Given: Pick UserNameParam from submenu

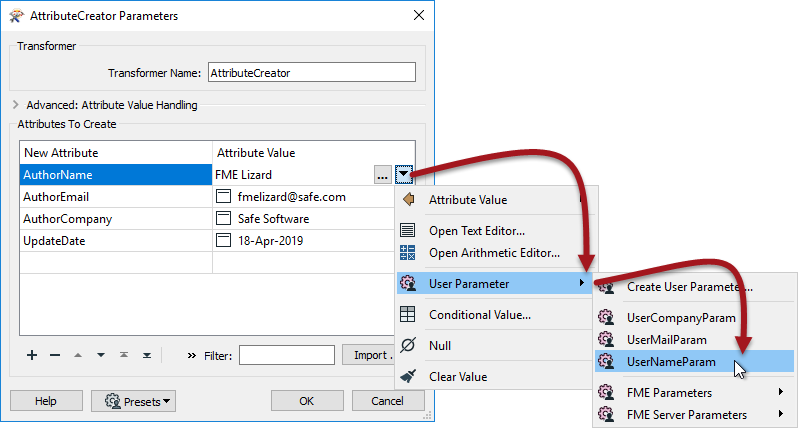Looking at the screenshot, I should coord(694,361).
